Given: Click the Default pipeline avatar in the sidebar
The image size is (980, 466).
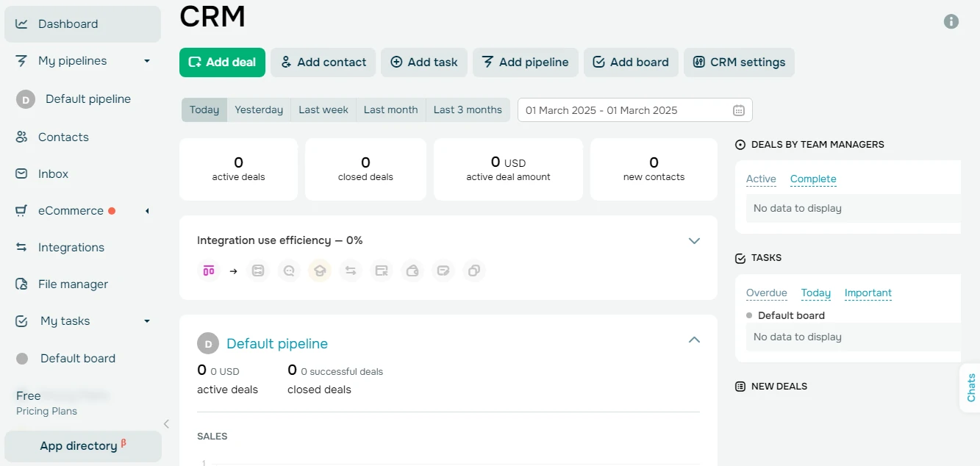Looking at the screenshot, I should (26, 99).
